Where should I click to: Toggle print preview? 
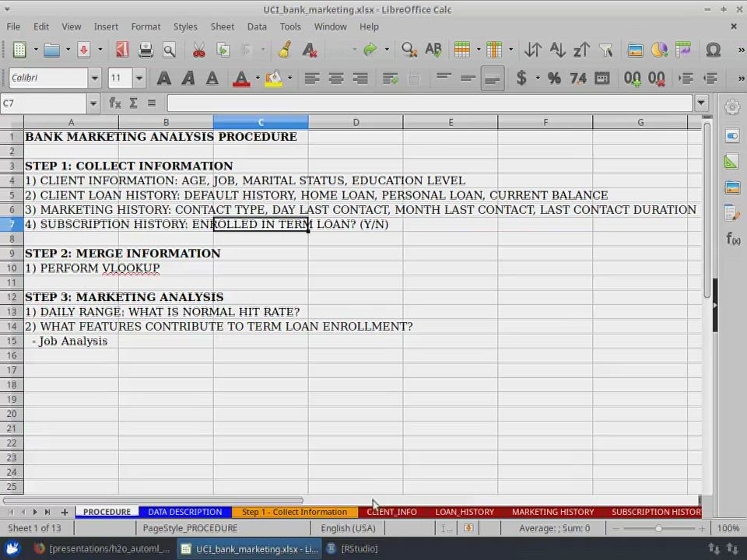tap(169, 50)
